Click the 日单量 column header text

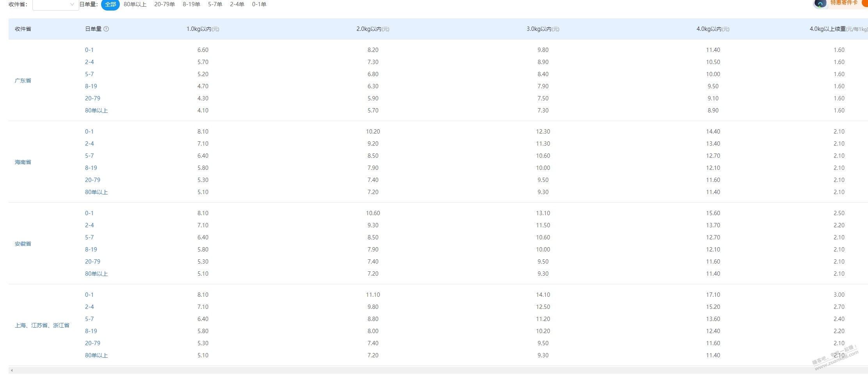coord(93,29)
